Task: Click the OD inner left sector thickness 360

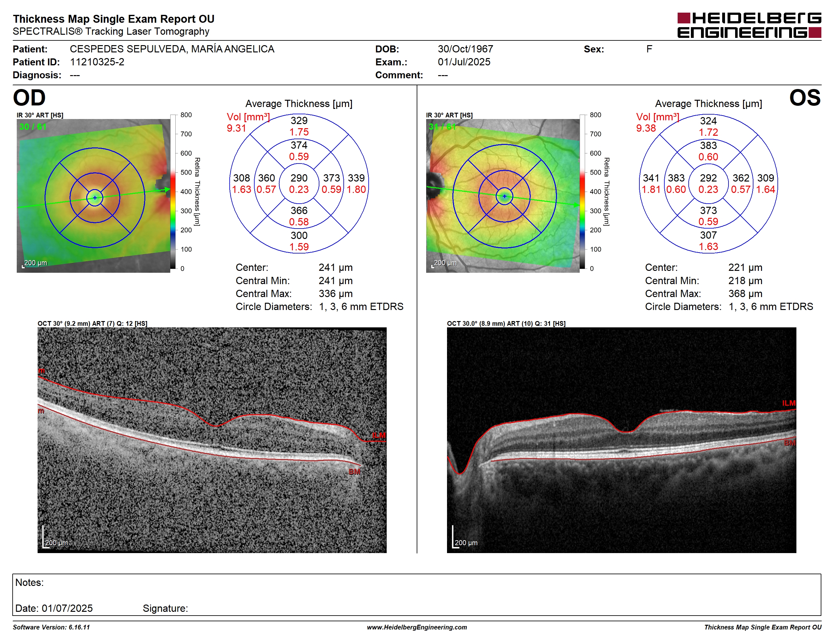Action: pos(266,178)
